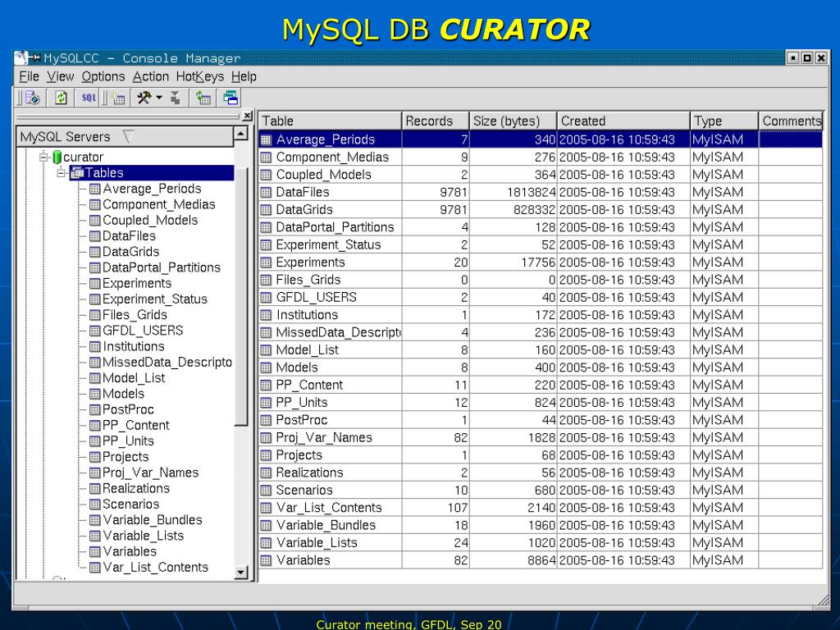Select the 'Experiment_Status' name in table list
Viewport: 840px width, 630px height.
tap(328, 245)
